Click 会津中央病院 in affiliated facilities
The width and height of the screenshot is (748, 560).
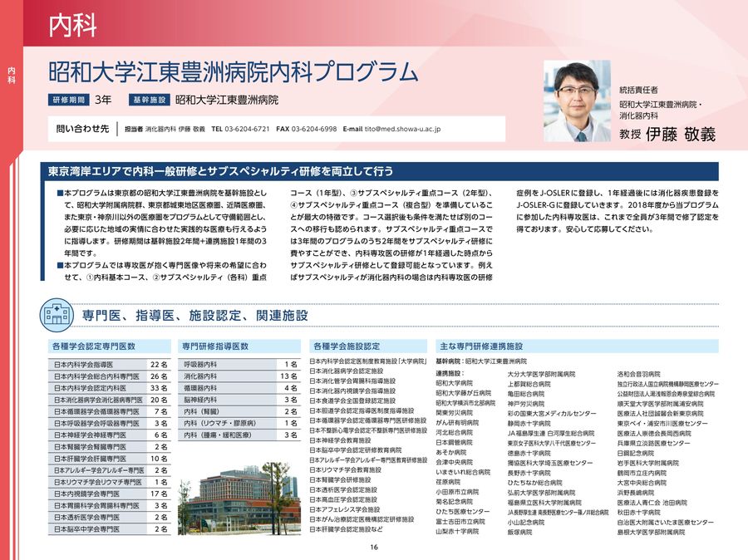[x=454, y=462]
